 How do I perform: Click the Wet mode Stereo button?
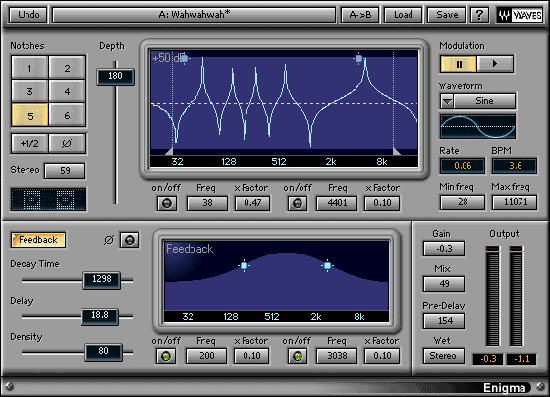click(443, 356)
